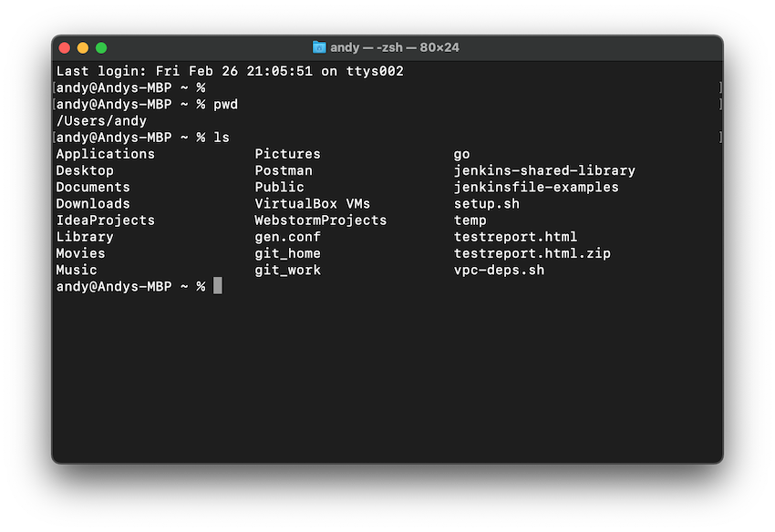
Task: Select the setup.sh script name
Action: coord(485,203)
